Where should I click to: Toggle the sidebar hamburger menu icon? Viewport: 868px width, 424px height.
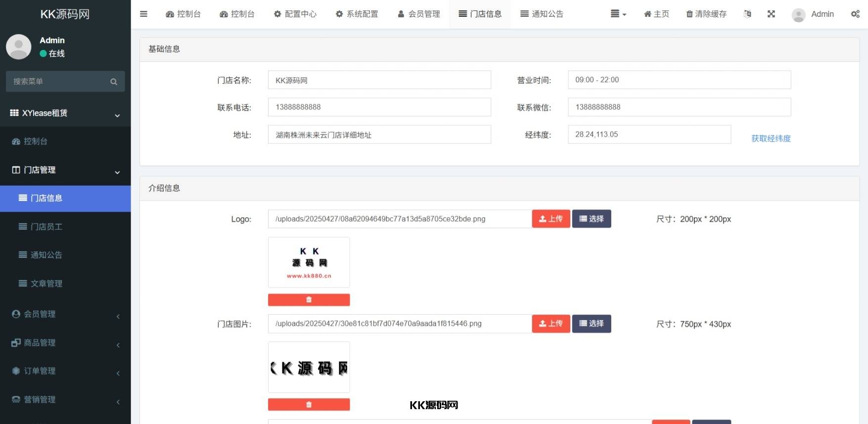pos(143,14)
